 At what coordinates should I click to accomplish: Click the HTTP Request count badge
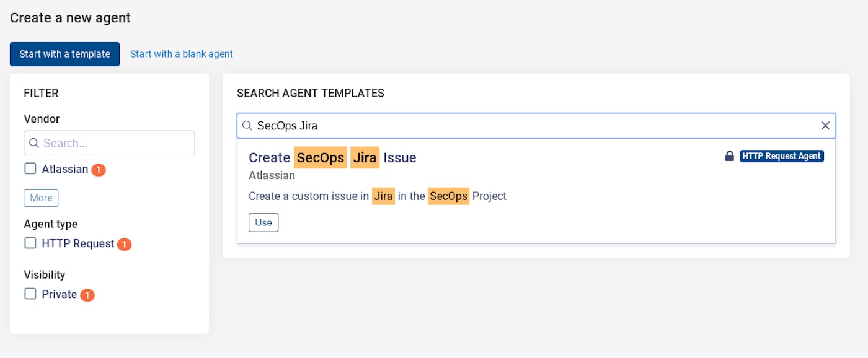pos(124,245)
